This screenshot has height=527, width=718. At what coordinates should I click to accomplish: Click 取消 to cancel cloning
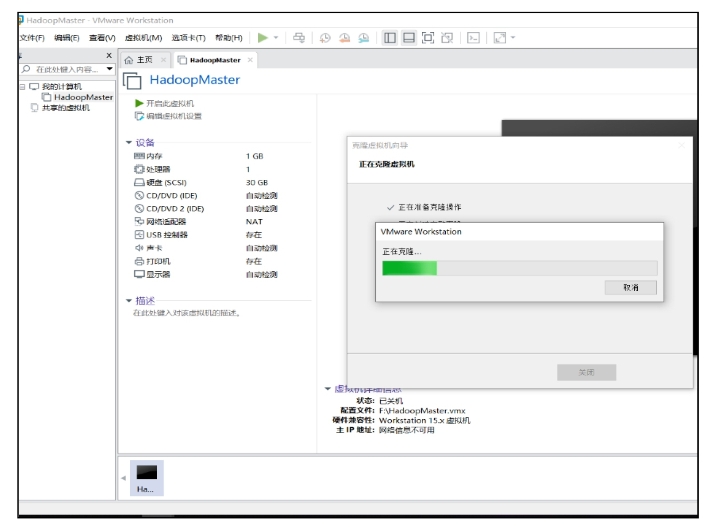pos(631,288)
